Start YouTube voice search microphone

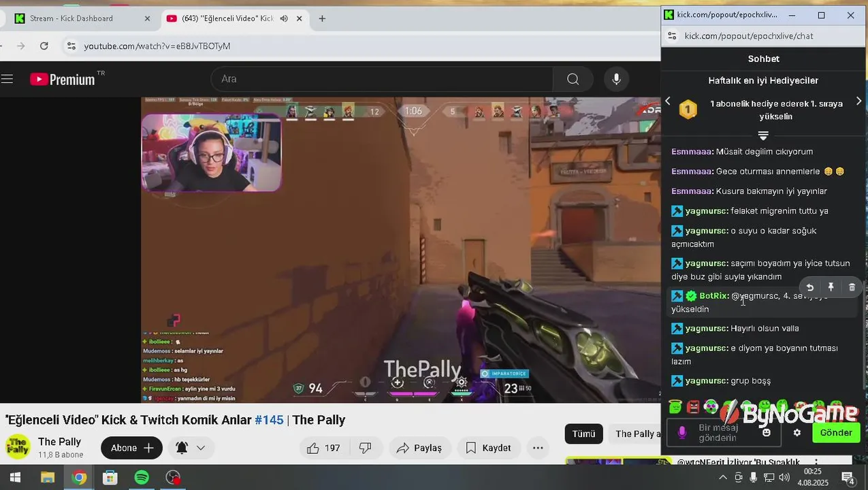click(616, 79)
